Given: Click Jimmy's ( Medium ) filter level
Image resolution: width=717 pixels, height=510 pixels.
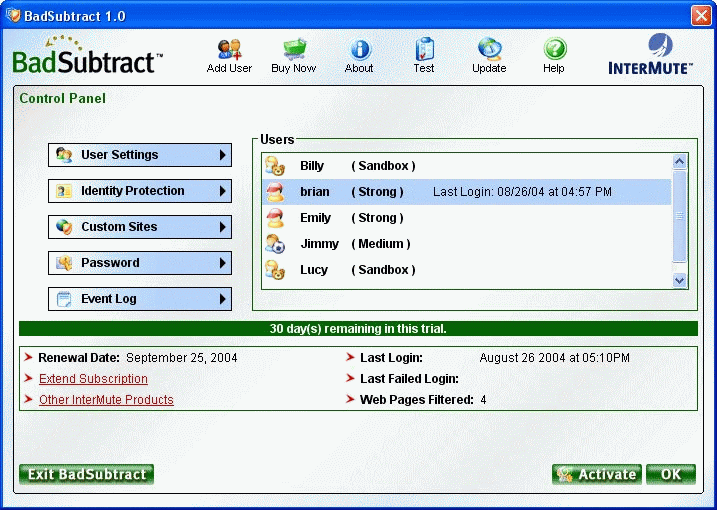Looking at the screenshot, I should pyautogui.click(x=380, y=244).
